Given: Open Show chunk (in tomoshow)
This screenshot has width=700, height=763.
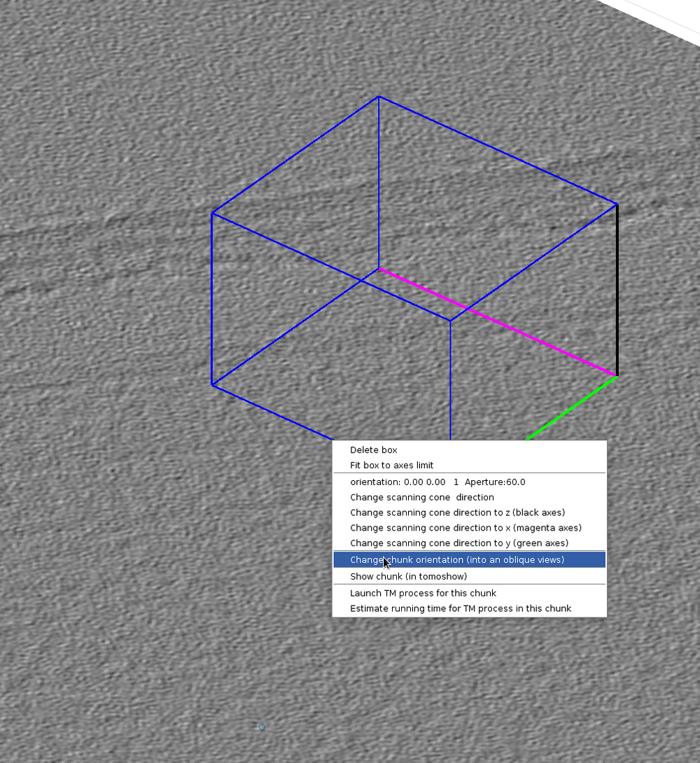Looking at the screenshot, I should (x=408, y=577).
